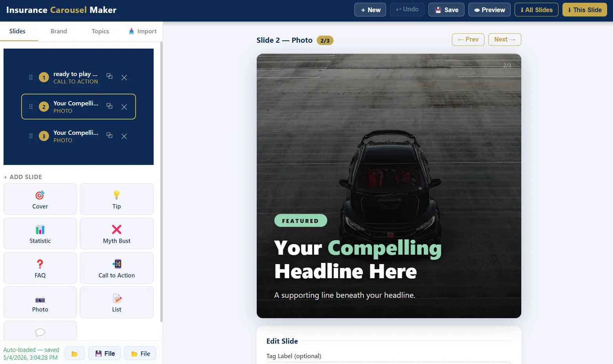Click the File button with floppy-disk icon
Screen dimensions: 613x364
point(105,353)
